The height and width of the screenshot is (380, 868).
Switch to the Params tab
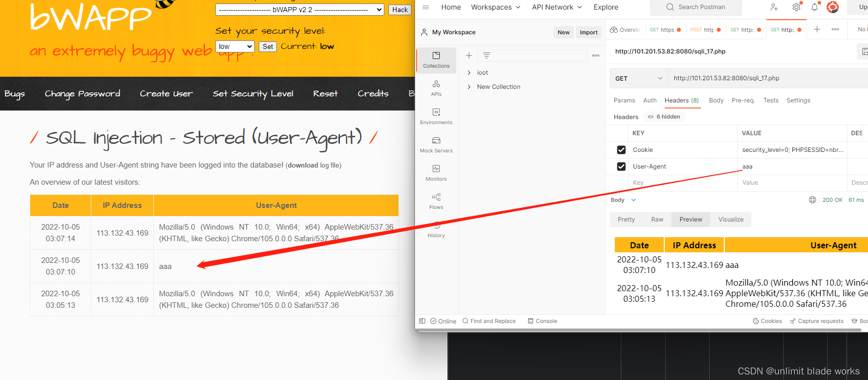point(624,100)
